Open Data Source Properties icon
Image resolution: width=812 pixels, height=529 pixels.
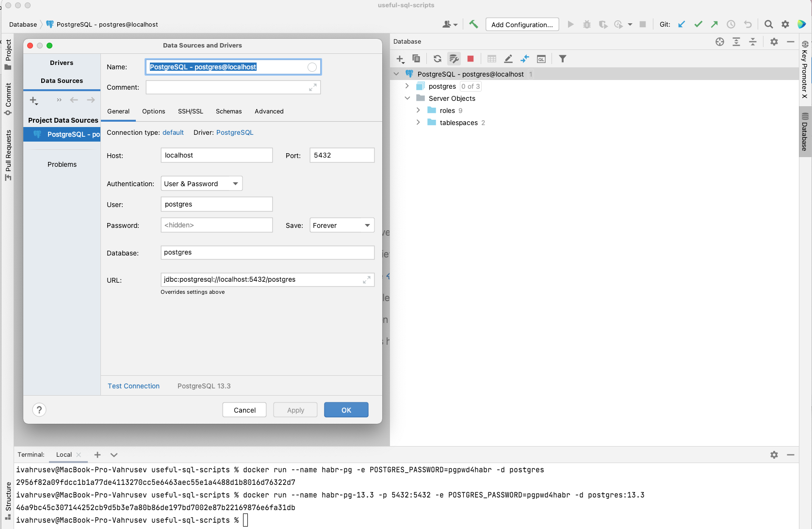(x=454, y=59)
